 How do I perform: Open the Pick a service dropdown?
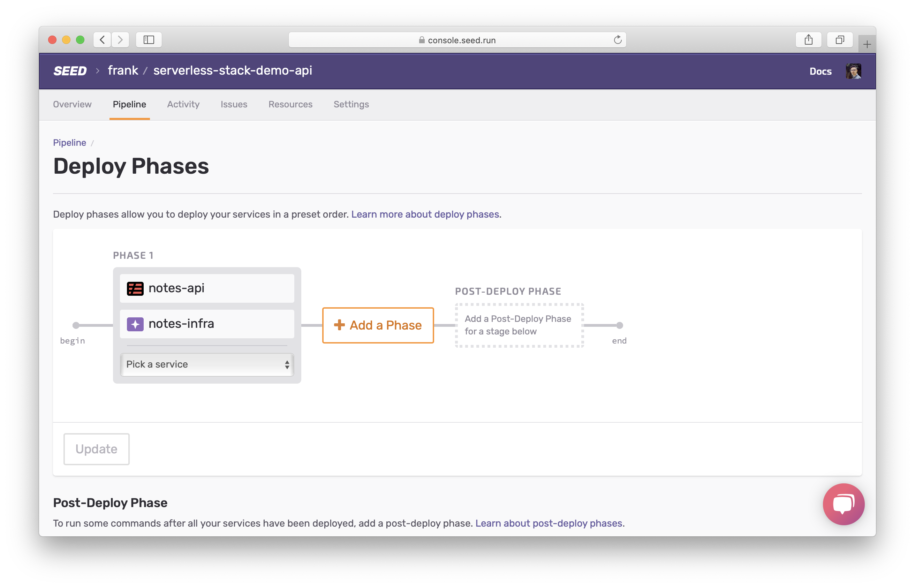(207, 364)
